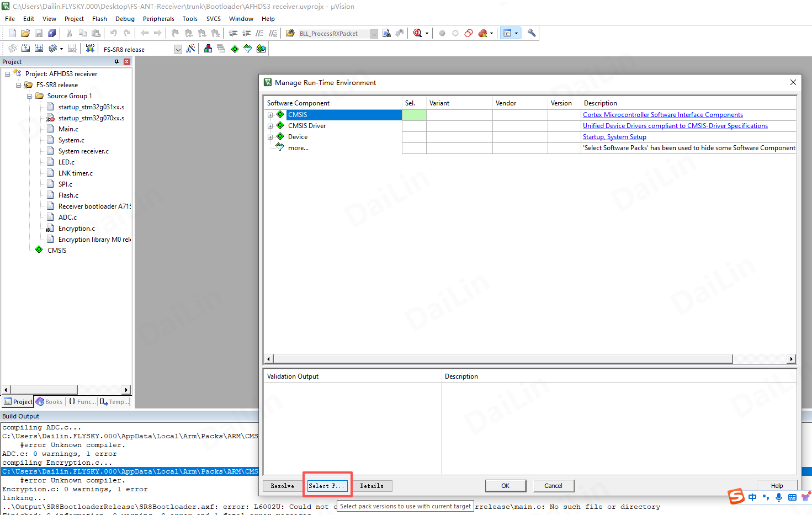Switch to the Func... tab
The image size is (812, 515).
(x=82, y=402)
